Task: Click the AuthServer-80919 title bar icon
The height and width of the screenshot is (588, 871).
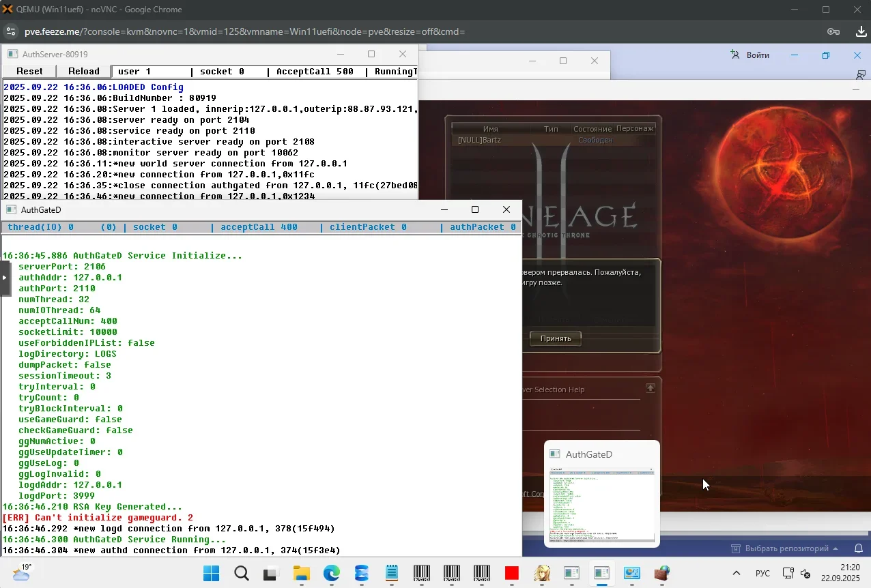Action: (12, 55)
